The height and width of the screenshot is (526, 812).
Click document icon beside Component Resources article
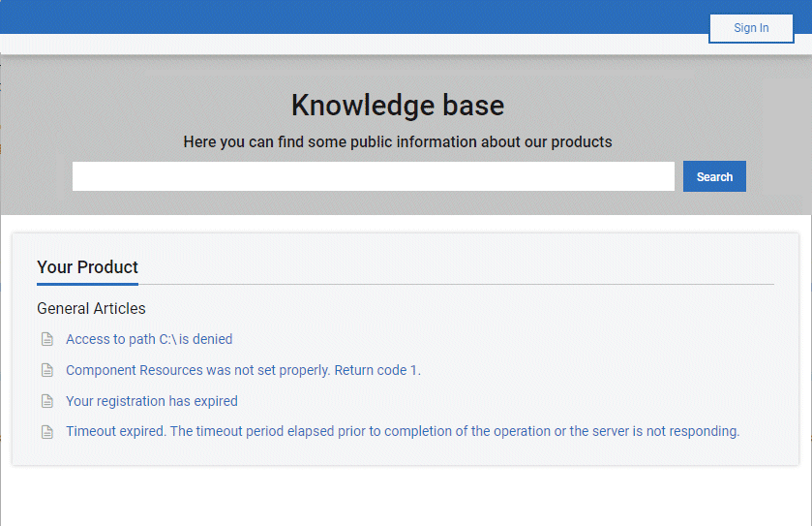click(x=47, y=370)
